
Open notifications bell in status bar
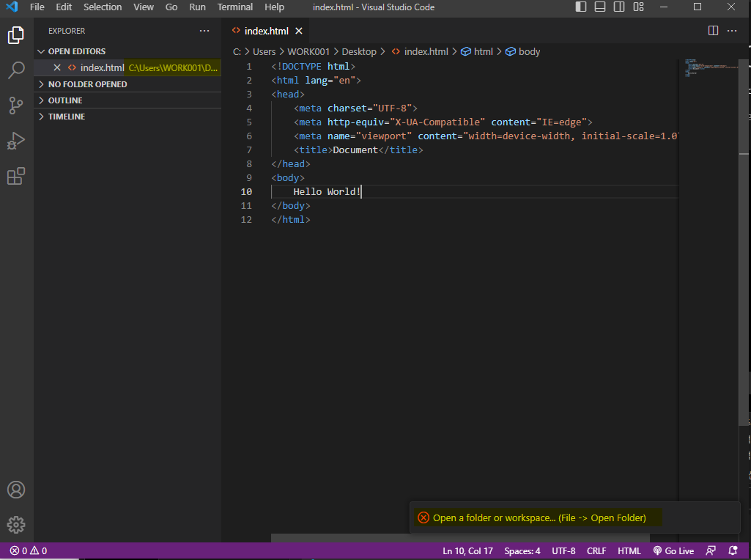click(733, 551)
